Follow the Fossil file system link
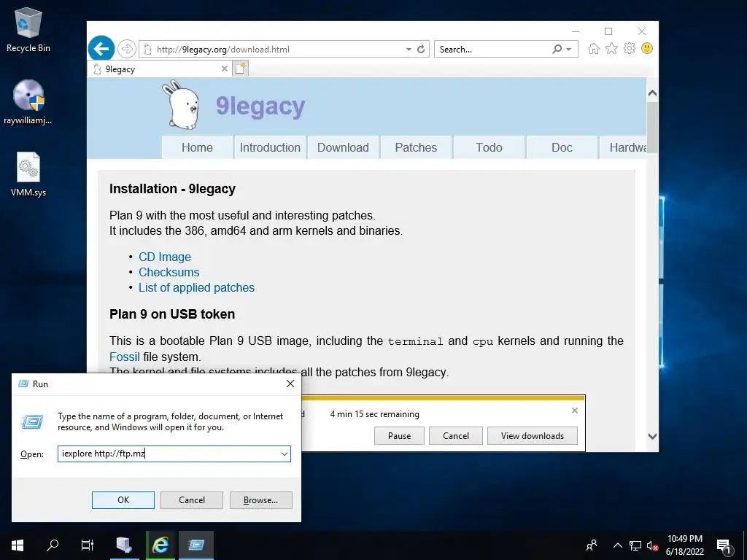The height and width of the screenshot is (560, 747). 124,357
